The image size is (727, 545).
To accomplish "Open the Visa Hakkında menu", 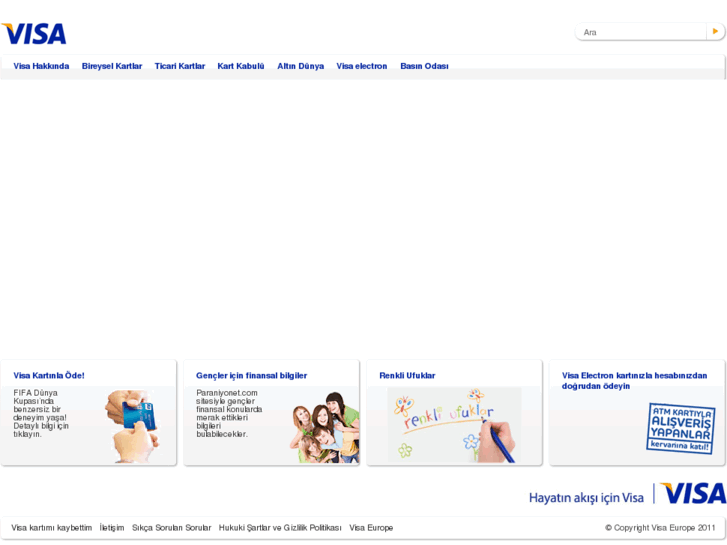I will (41, 66).
